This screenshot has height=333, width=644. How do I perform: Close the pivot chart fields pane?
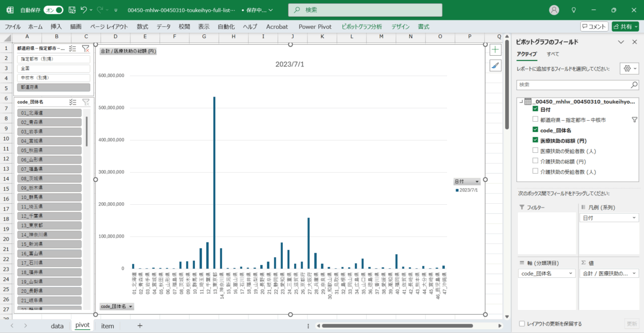coord(634,42)
